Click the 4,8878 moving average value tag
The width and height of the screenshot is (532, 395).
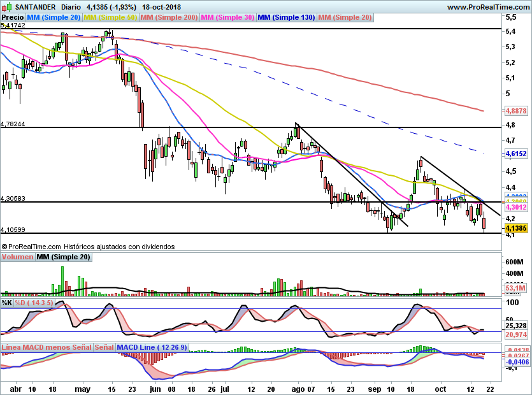[516, 111]
